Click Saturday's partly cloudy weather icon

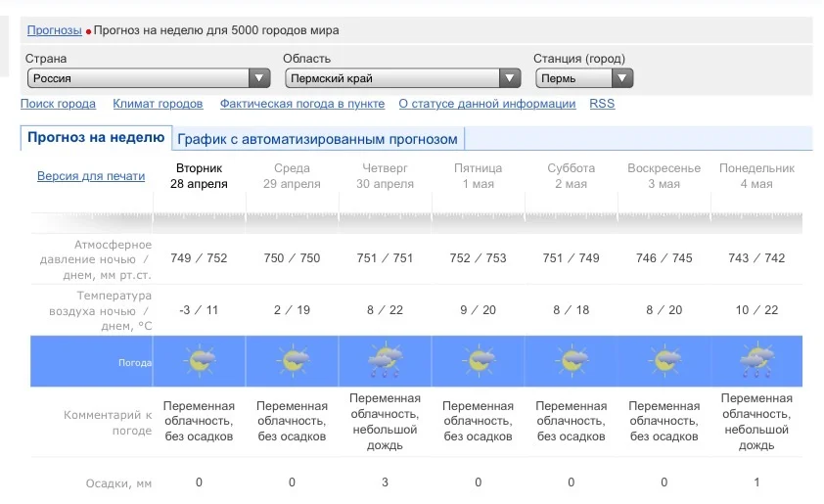point(572,361)
